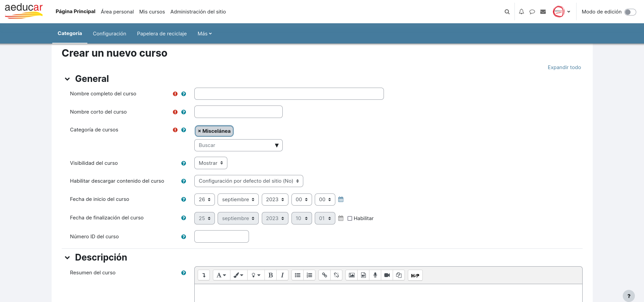Open Administración del sitio
The height and width of the screenshot is (302, 644).
coord(198,12)
